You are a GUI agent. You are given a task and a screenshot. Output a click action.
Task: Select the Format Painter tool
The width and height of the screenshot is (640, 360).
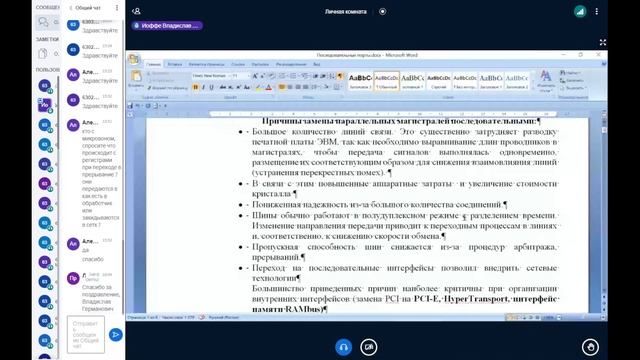tap(167, 88)
